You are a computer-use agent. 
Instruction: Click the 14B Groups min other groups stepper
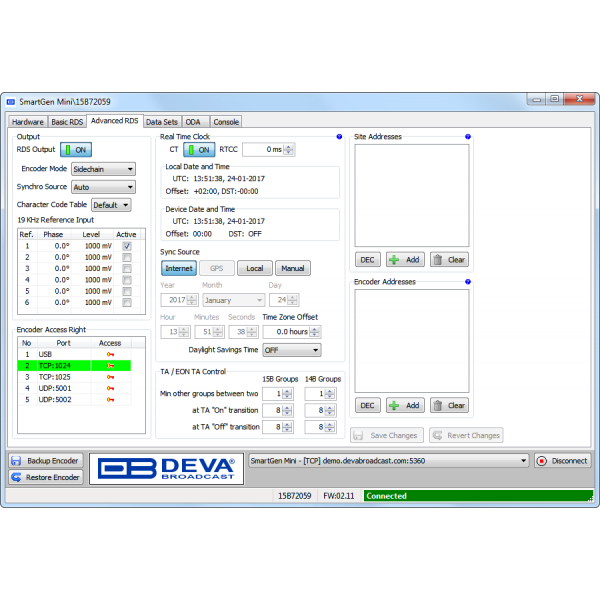coord(329,394)
